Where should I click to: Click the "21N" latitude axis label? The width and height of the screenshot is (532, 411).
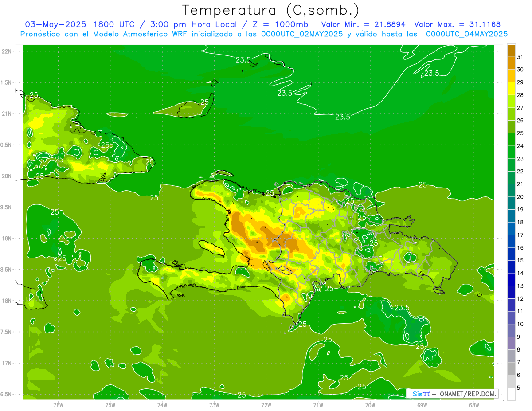(x=7, y=114)
